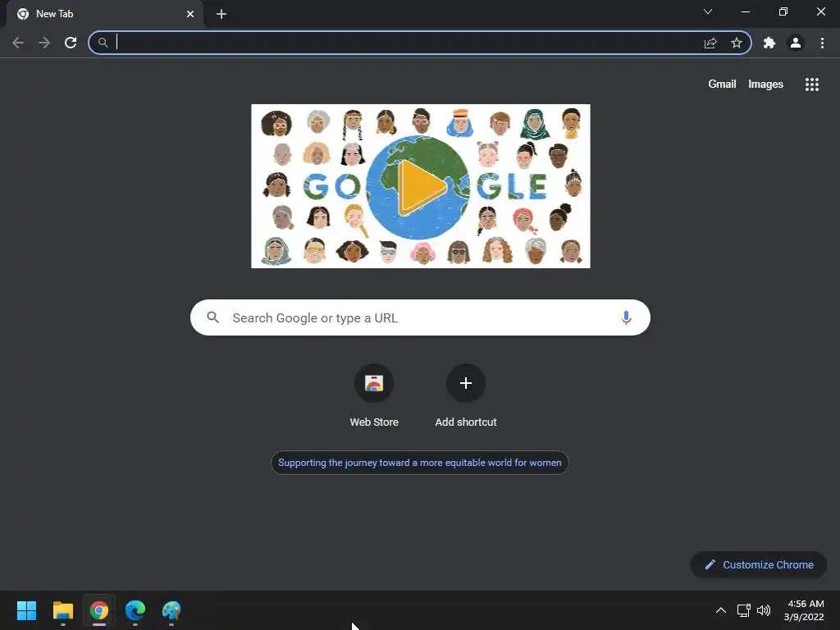The height and width of the screenshot is (630, 840).
Task: Click the Add shortcut plus icon
Action: coord(466,383)
